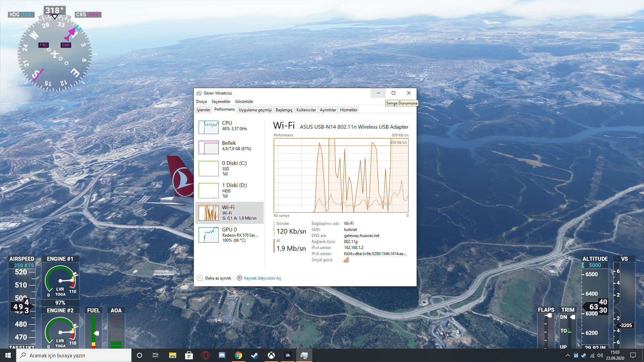Viewport: 644px width, 362px height.
Task: Open Google Chrome from the taskbar
Action: [x=238, y=355]
